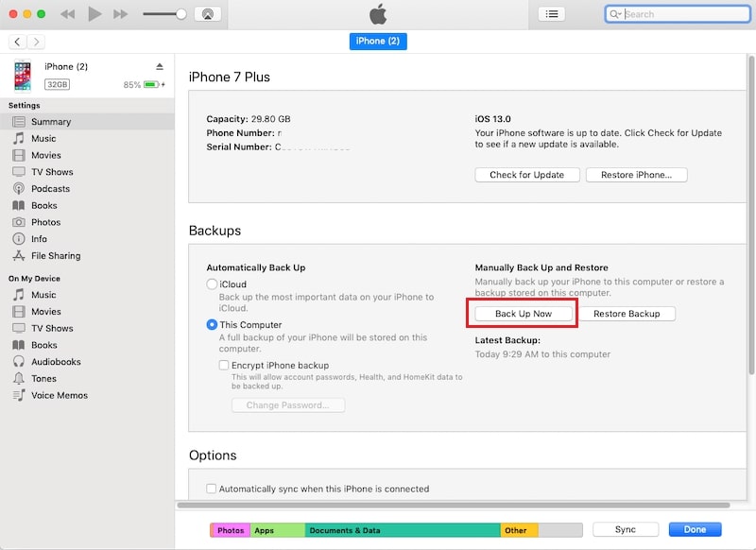Click the Back Up Now button

pyautogui.click(x=524, y=314)
